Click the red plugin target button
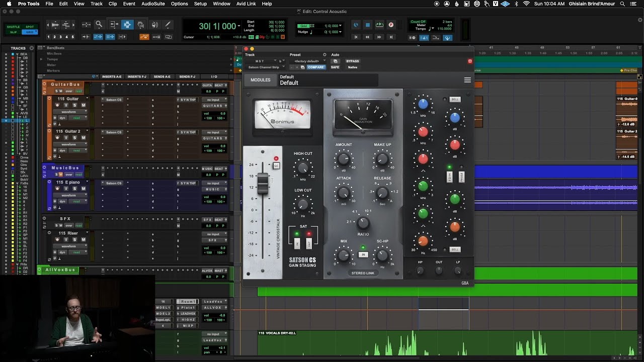The image size is (644, 362). click(x=470, y=61)
